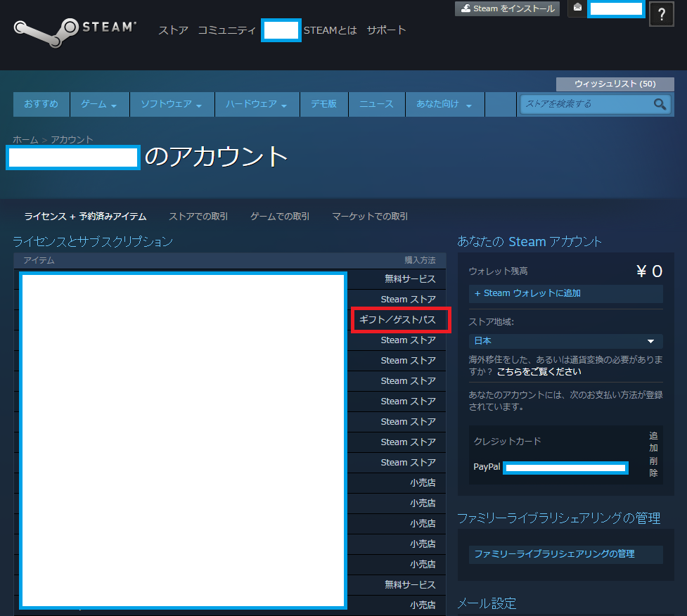Click 削除 next to payment method
The width and height of the screenshot is (687, 616).
[653, 467]
